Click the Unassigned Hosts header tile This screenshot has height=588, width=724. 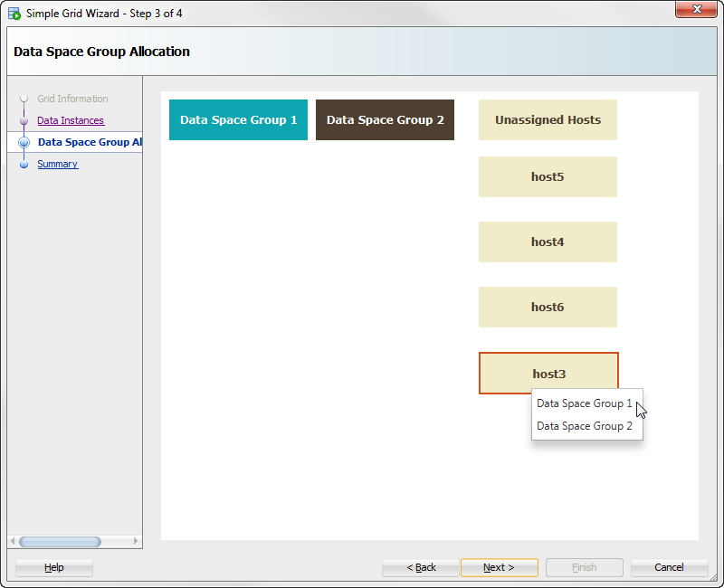pyautogui.click(x=548, y=120)
